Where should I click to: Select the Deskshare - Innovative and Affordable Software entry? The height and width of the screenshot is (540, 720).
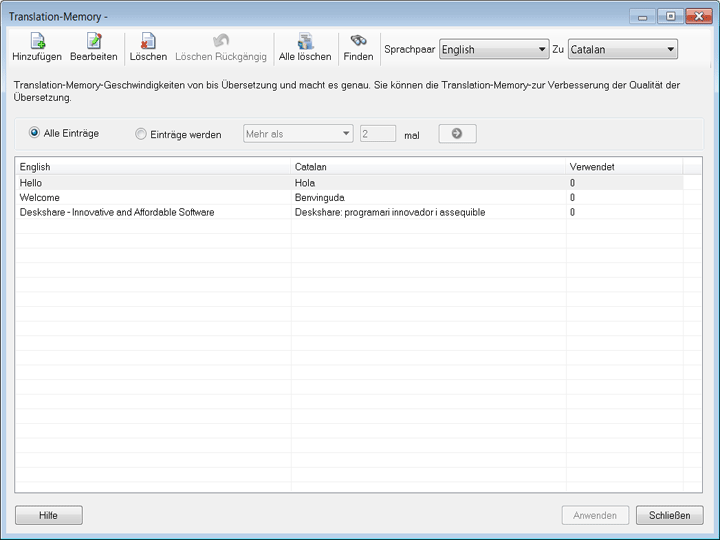click(x=349, y=212)
